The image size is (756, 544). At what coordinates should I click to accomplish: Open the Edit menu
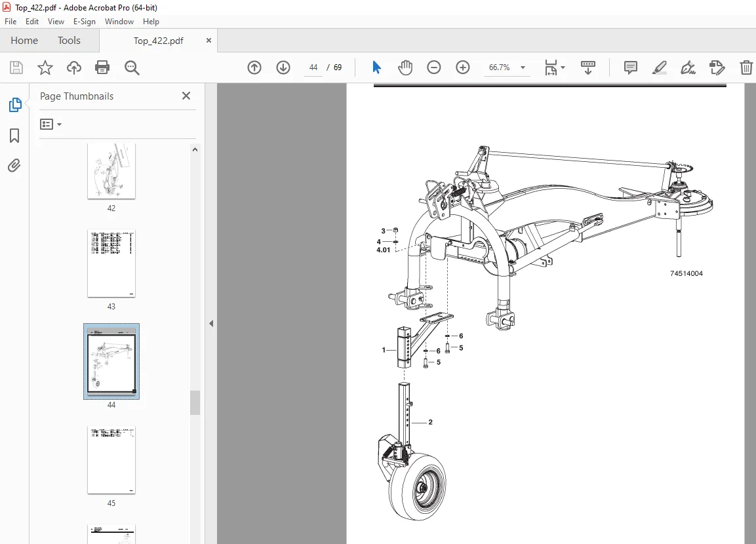pyautogui.click(x=32, y=22)
